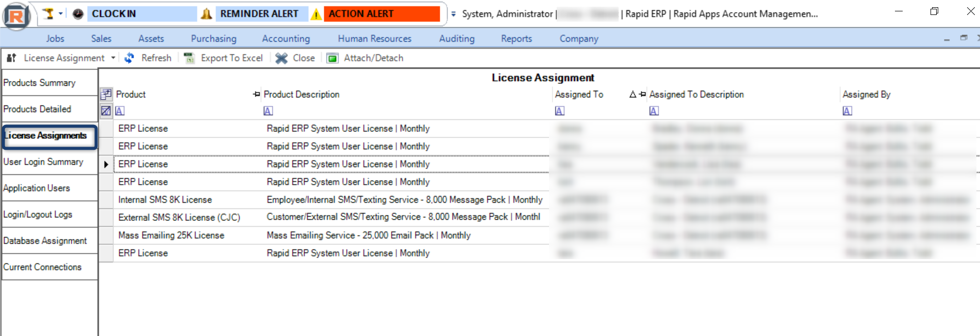The height and width of the screenshot is (336, 980).
Task: Sort by the Assigned To column header
Action: tap(579, 94)
